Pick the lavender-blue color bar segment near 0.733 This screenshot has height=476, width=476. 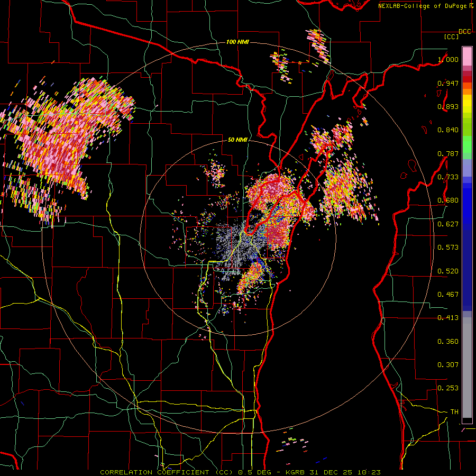467,168
